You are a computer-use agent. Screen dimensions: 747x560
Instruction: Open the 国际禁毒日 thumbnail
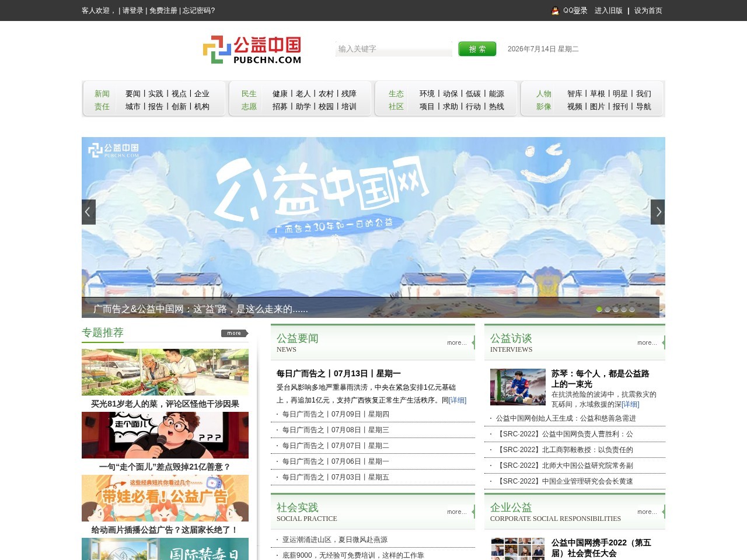click(165, 549)
